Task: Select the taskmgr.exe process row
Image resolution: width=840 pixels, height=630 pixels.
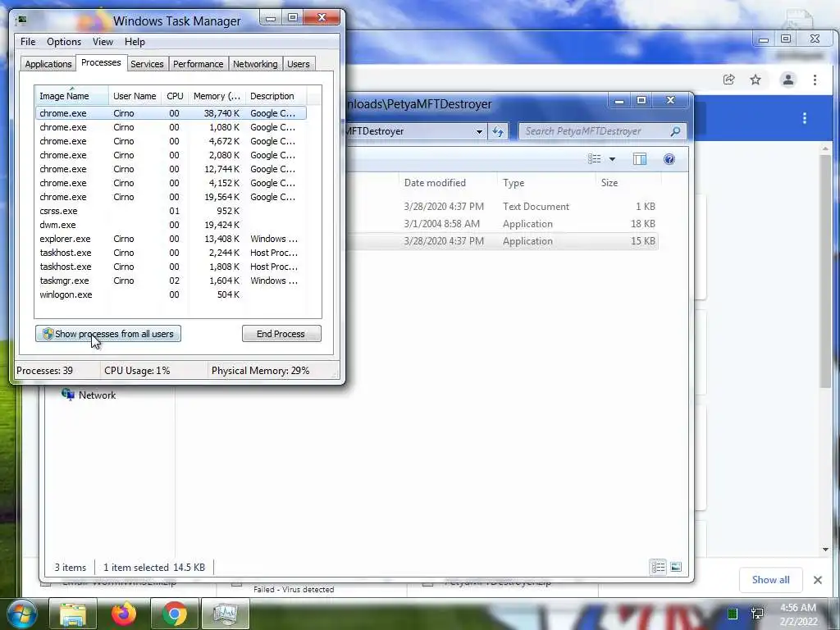Action: pos(171,281)
